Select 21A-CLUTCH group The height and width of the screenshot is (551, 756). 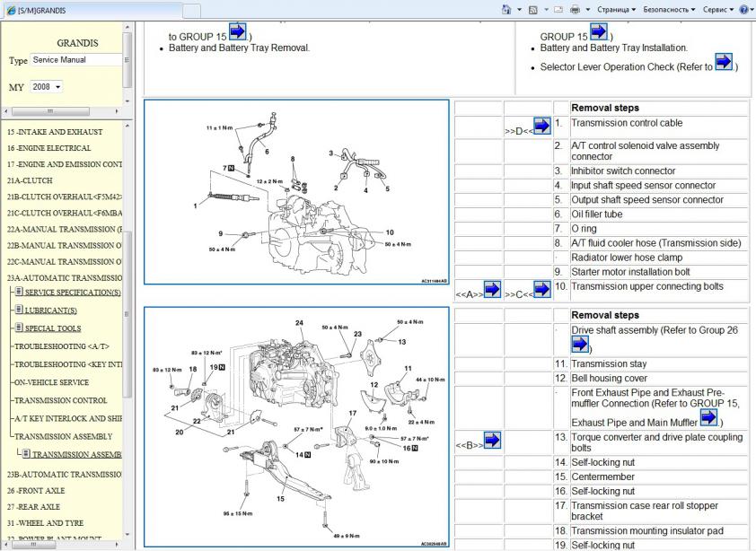pyautogui.click(x=30, y=180)
